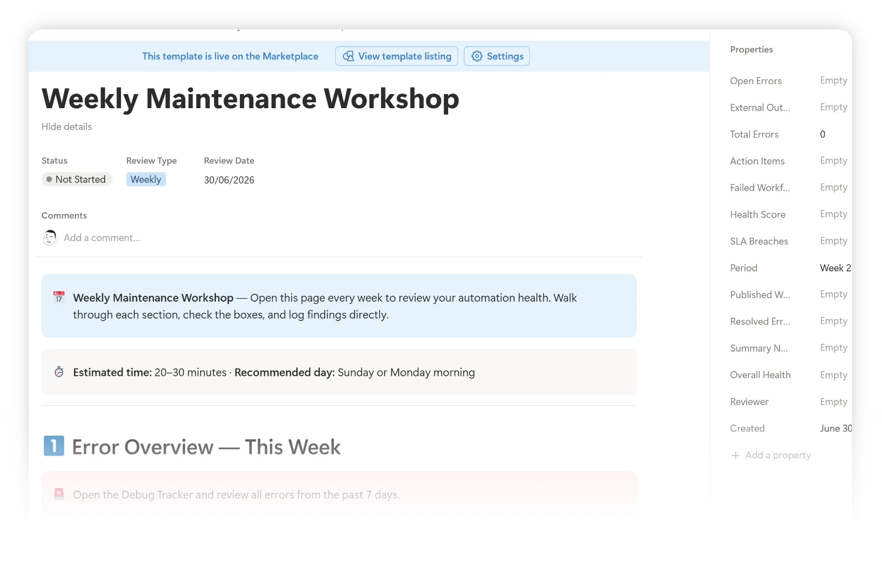Click the View template listing button
This screenshot has height=588, width=882.
coord(396,56)
